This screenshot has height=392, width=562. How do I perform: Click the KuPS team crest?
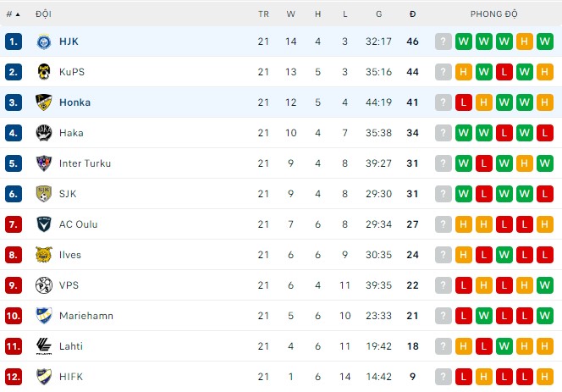(x=43, y=72)
